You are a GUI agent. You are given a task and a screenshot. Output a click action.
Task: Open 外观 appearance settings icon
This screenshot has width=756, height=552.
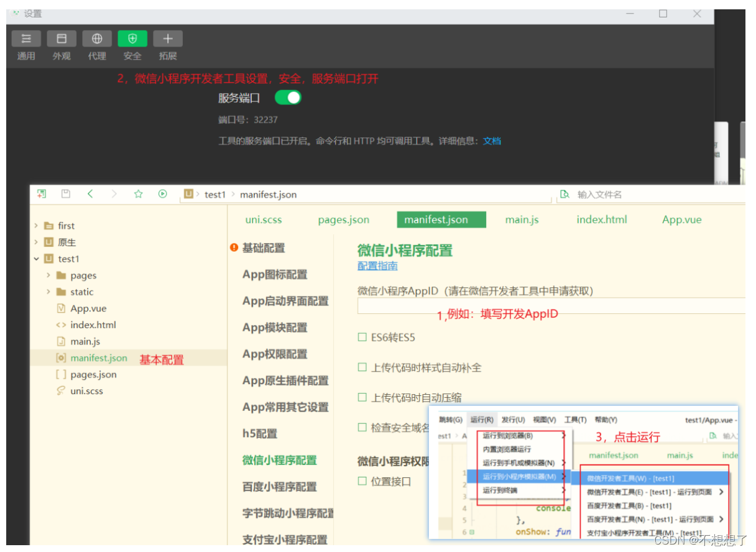tap(62, 39)
